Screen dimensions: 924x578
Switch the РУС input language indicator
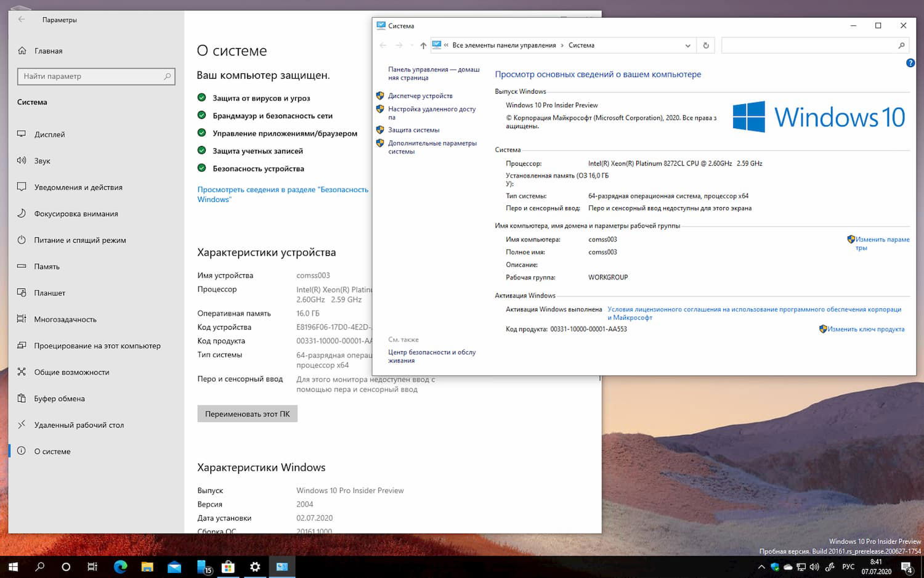click(848, 567)
